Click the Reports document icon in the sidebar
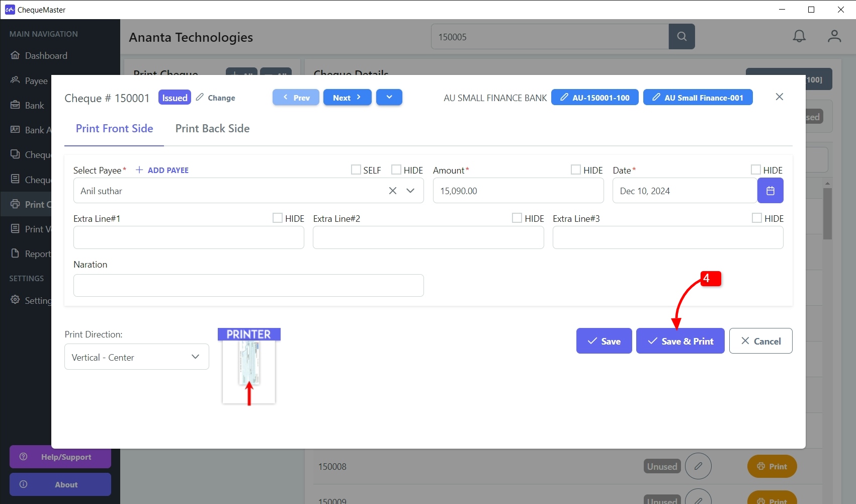The width and height of the screenshot is (856, 504). tap(15, 254)
